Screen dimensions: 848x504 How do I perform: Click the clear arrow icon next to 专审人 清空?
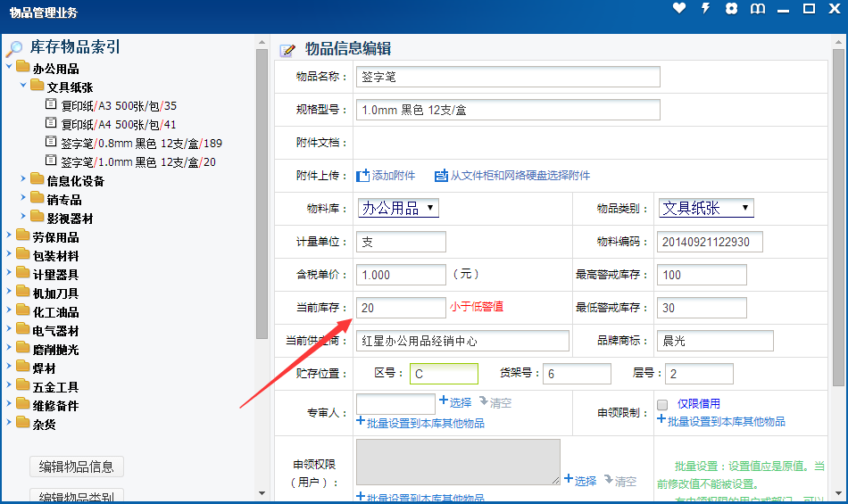click(x=484, y=401)
